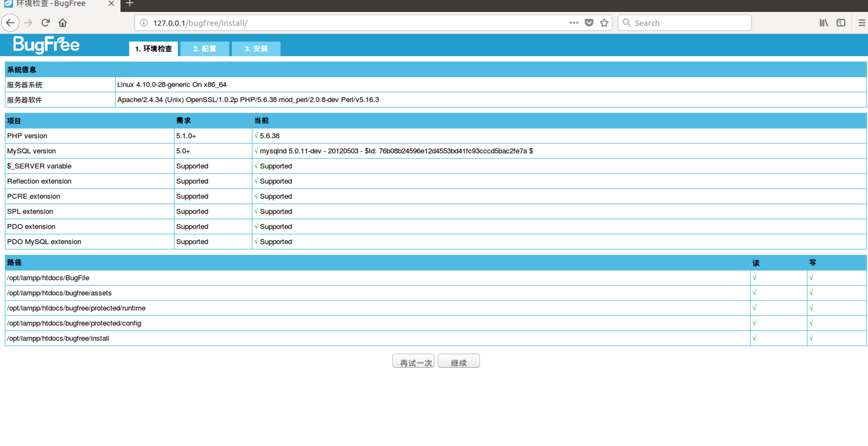Click requirement Supported for SPL extension
The image size is (868, 446).
point(192,212)
